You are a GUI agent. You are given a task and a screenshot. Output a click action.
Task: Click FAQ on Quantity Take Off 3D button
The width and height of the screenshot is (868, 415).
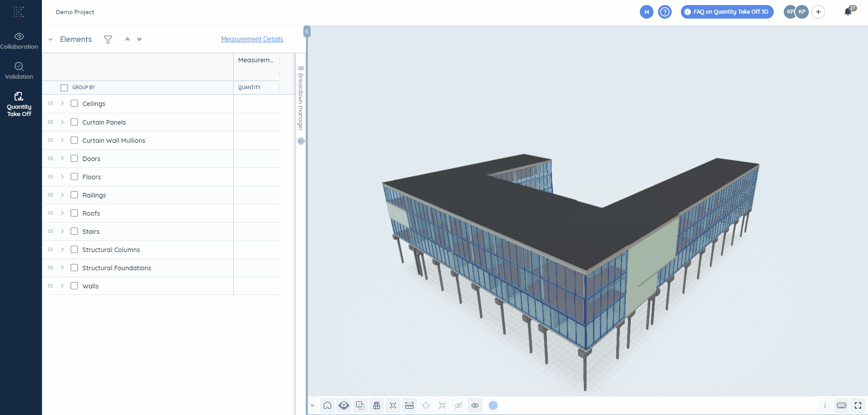[727, 12]
